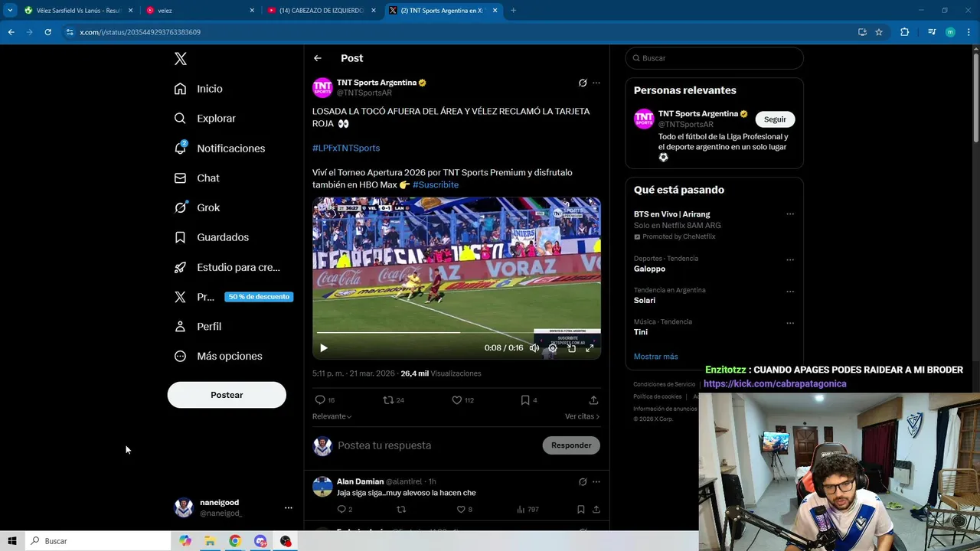Open Más opciones in the sidebar
This screenshot has height=551, width=980.
click(x=217, y=357)
